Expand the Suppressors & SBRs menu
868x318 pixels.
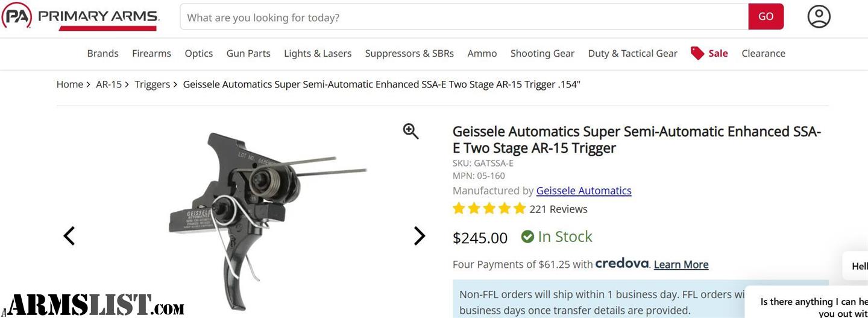[x=409, y=53]
